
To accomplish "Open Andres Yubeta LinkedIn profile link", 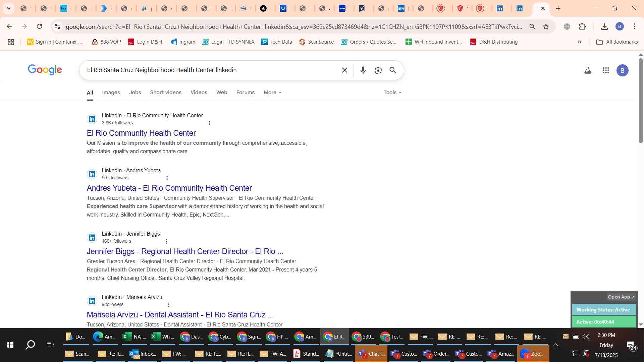I will click(169, 188).
